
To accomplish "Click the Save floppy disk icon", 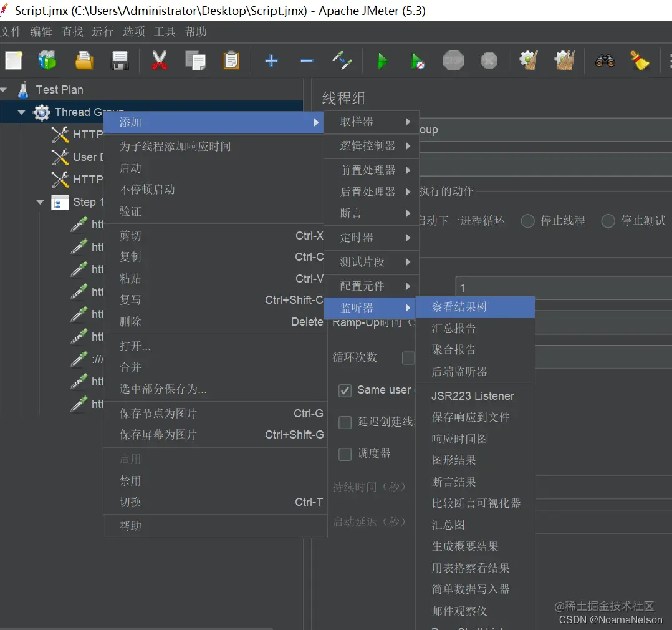I will pyautogui.click(x=120, y=61).
